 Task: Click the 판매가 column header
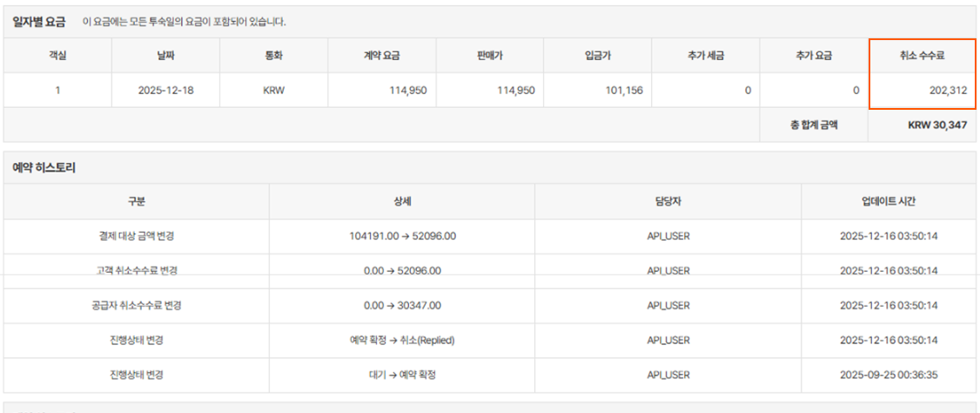[489, 56]
